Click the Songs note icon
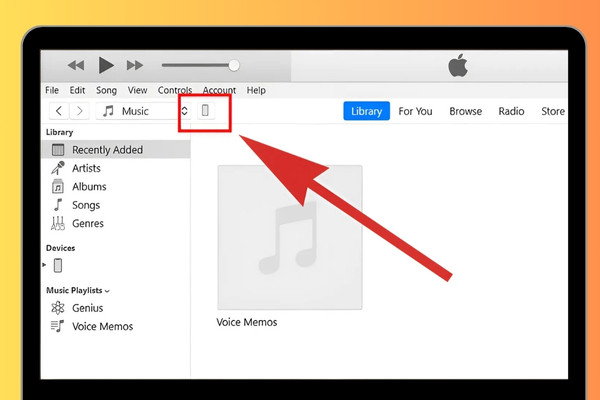The image size is (600, 400). 58,205
